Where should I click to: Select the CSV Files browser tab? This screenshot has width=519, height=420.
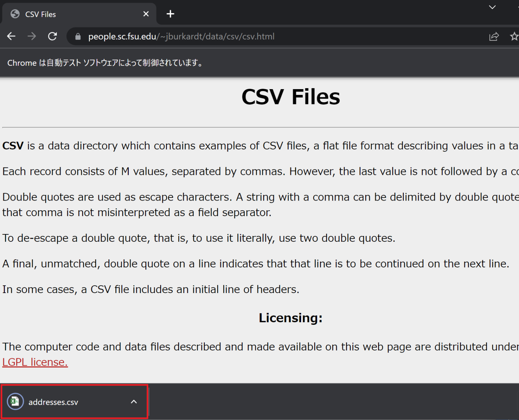68,14
